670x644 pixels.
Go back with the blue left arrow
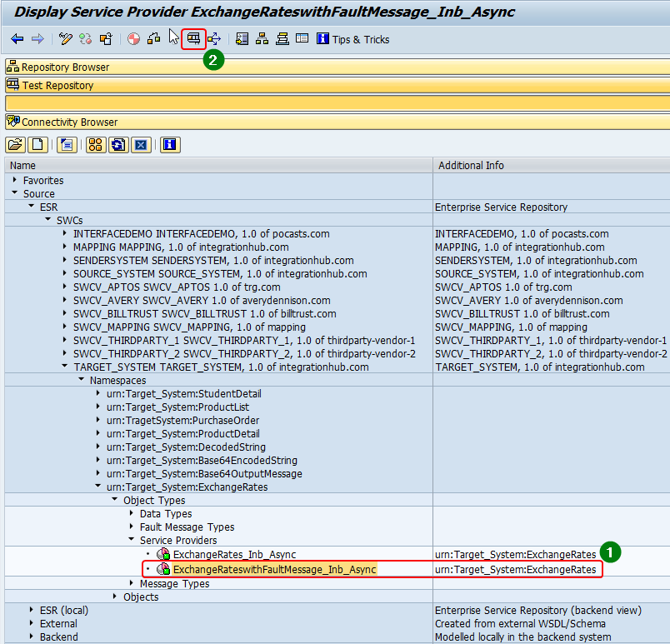(x=17, y=39)
